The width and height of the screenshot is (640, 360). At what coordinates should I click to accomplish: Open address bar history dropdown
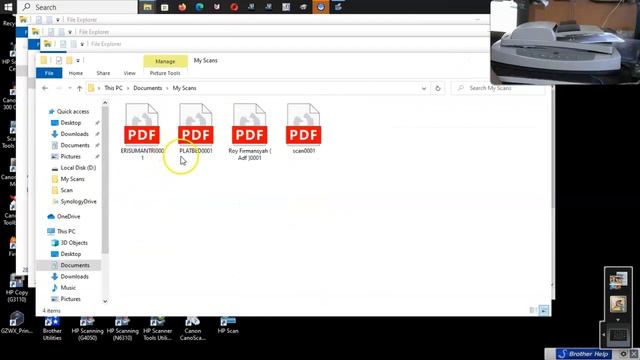click(x=424, y=88)
